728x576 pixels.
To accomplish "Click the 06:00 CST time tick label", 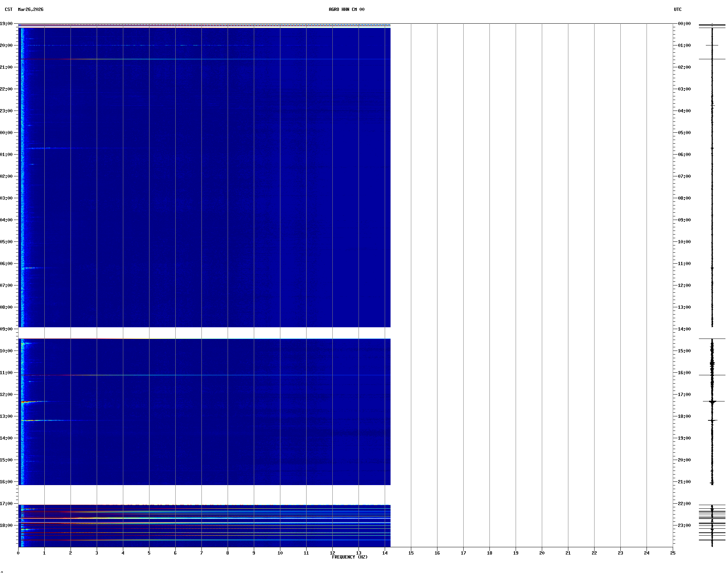I will click(x=6, y=264).
